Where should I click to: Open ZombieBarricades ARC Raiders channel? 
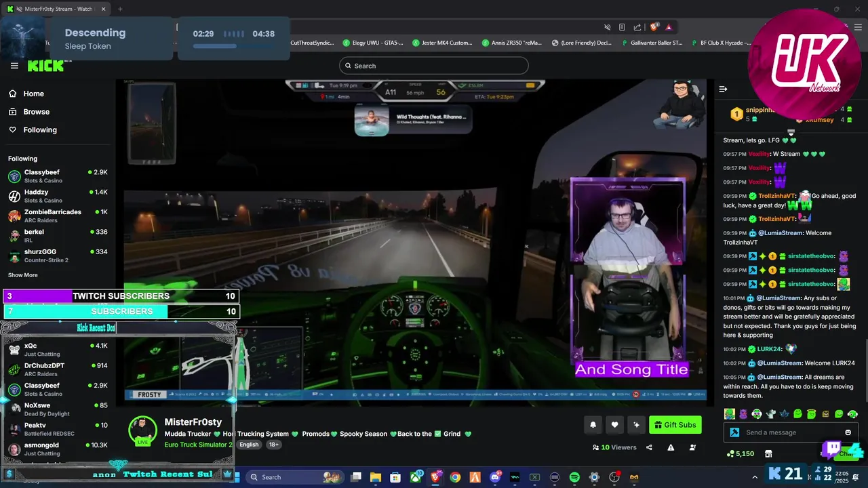pyautogui.click(x=58, y=216)
